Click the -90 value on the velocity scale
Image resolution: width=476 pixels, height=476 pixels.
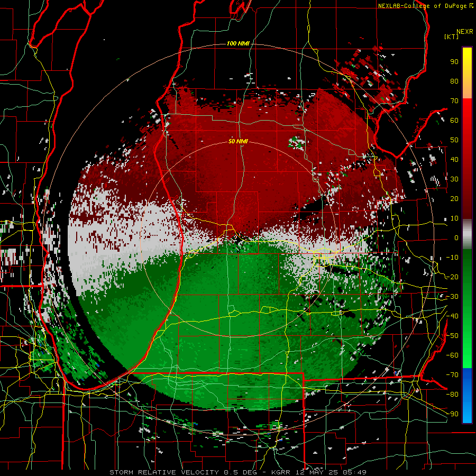click(x=452, y=414)
